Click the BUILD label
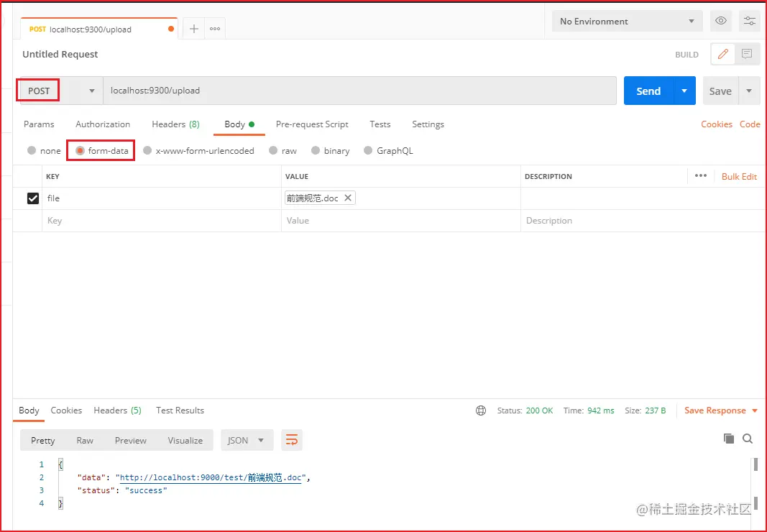767x532 pixels. pos(686,55)
